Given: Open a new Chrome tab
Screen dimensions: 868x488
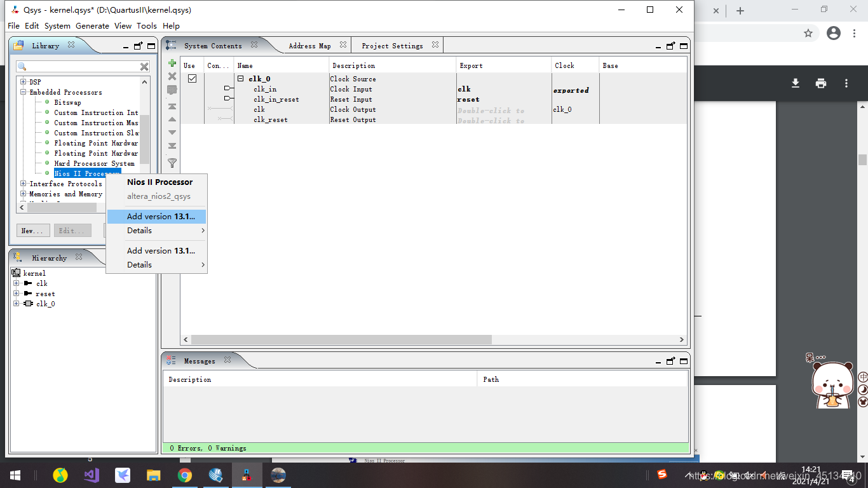Looking at the screenshot, I should pos(740,11).
